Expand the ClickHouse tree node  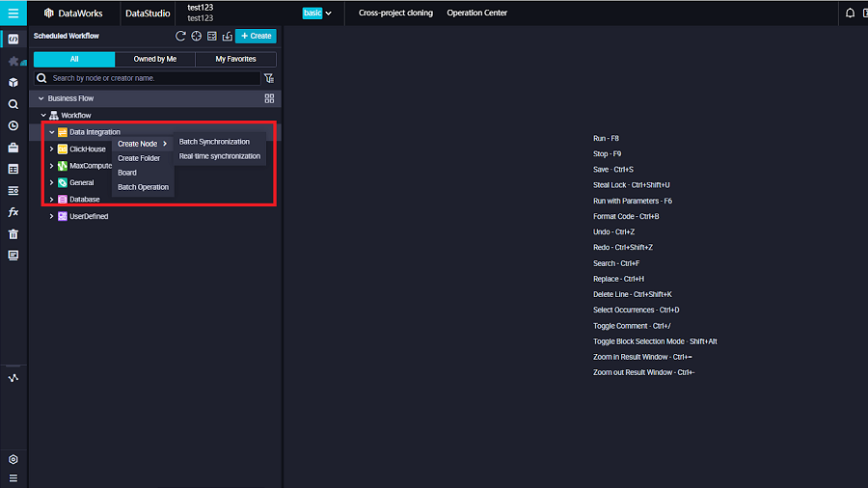point(52,149)
